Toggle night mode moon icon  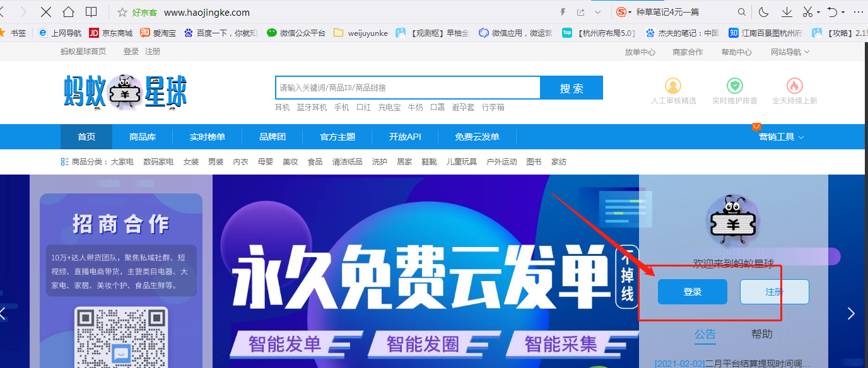pyautogui.click(x=764, y=12)
